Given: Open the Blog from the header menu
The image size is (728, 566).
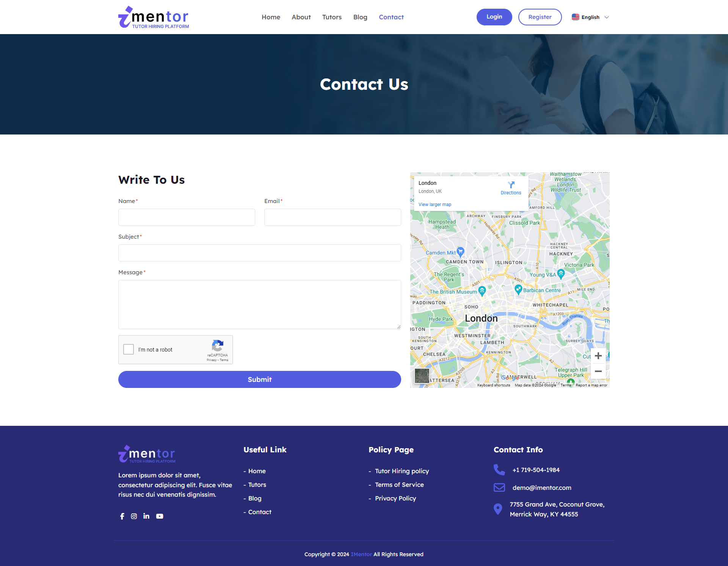Looking at the screenshot, I should (360, 17).
